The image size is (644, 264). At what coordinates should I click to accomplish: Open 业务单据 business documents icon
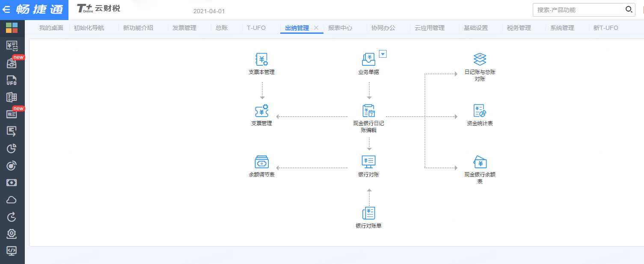[x=369, y=59]
